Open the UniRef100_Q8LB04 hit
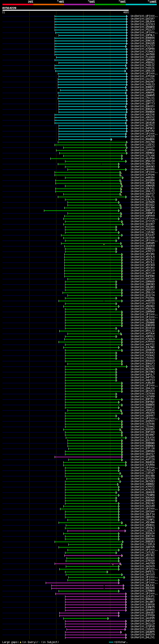The width and height of the screenshot is (159, 644). pyautogui.click(x=143, y=21)
